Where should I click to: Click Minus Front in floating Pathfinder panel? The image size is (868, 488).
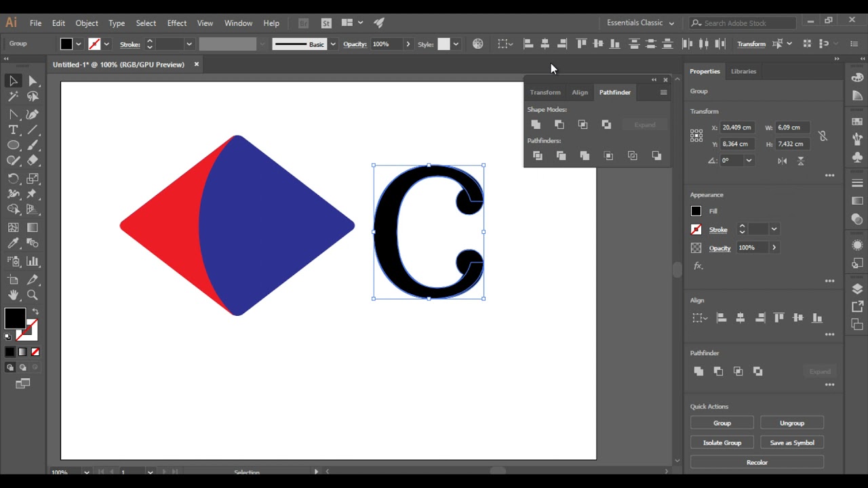[x=559, y=124]
